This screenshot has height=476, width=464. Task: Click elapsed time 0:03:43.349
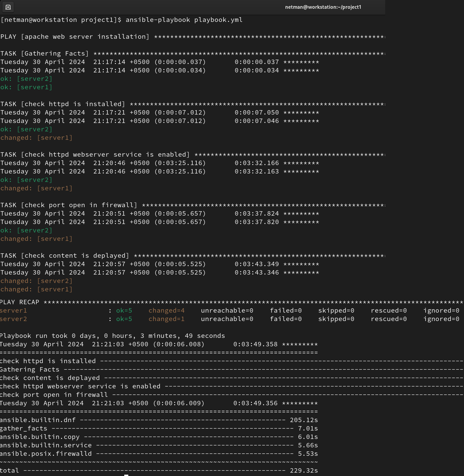[257, 264]
